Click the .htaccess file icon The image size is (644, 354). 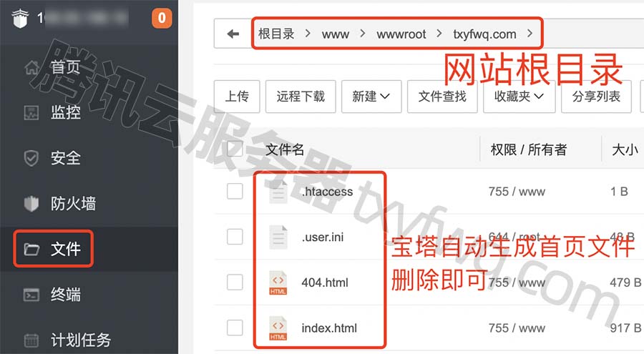[x=278, y=192]
